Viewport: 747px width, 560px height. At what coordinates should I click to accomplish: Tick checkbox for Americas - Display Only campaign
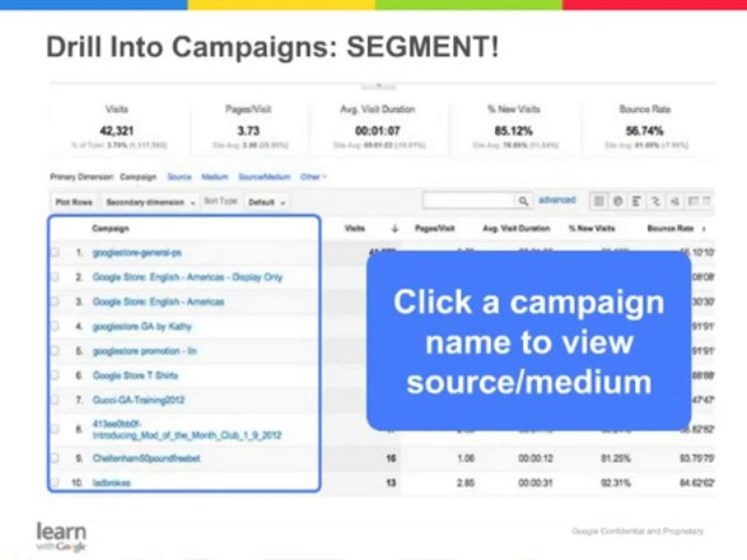[x=54, y=277]
